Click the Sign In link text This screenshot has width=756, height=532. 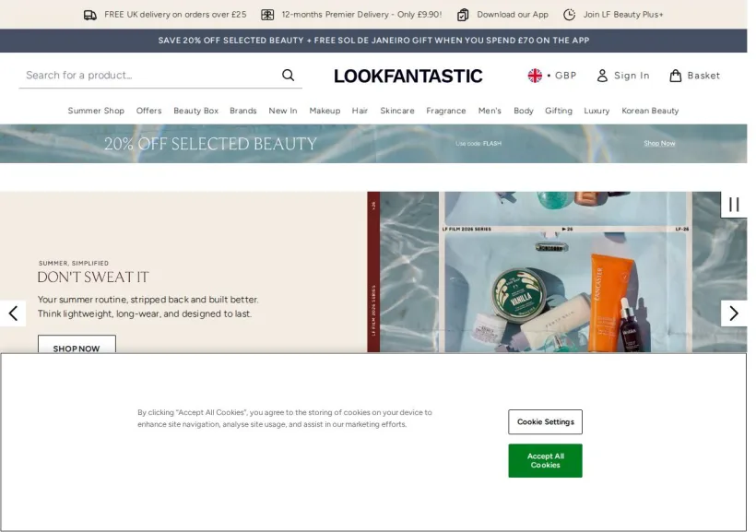click(632, 76)
